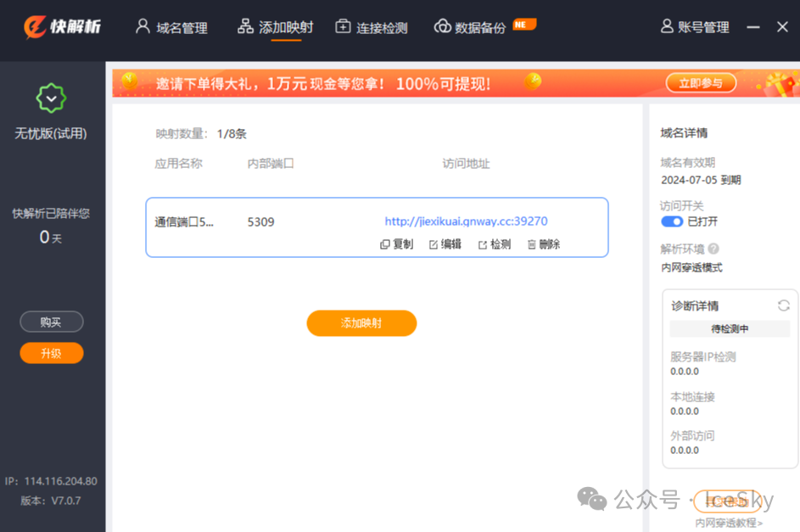Click the 解析环境 help question icon
Image resolution: width=800 pixels, height=532 pixels.
tap(713, 249)
